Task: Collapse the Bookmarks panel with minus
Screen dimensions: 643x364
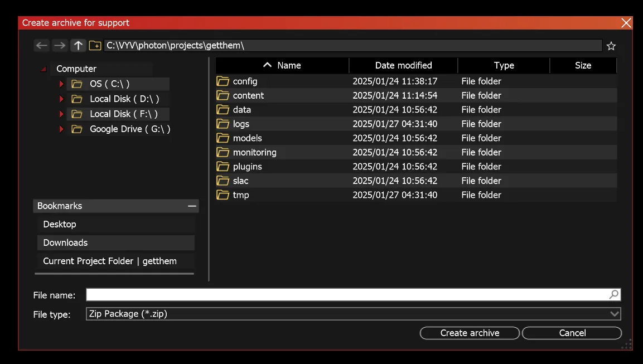Action: 192,206
